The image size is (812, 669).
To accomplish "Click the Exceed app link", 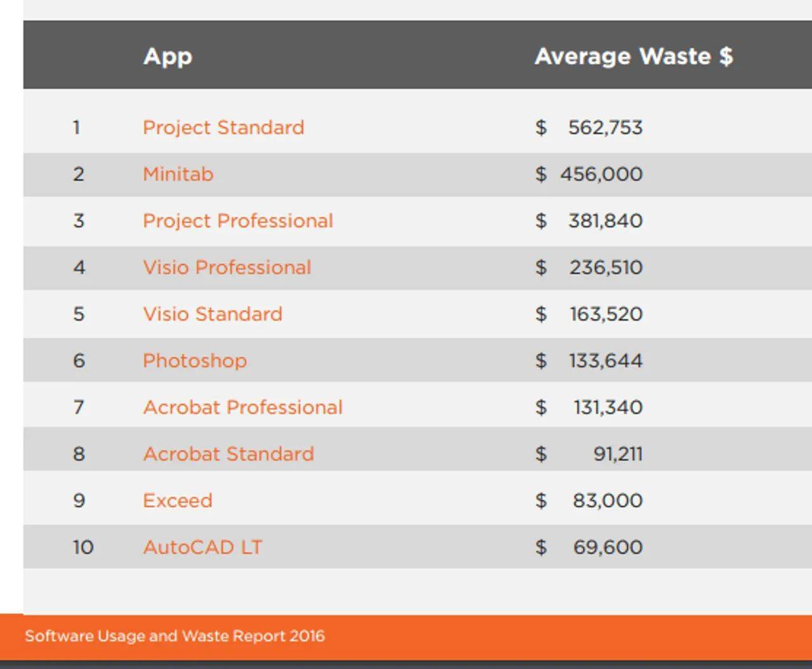I will (178, 500).
